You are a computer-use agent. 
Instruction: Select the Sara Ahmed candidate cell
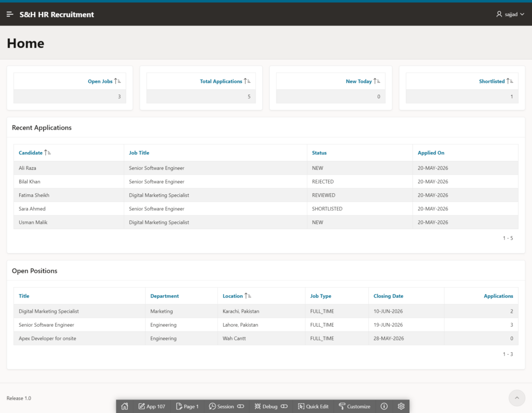pos(69,209)
